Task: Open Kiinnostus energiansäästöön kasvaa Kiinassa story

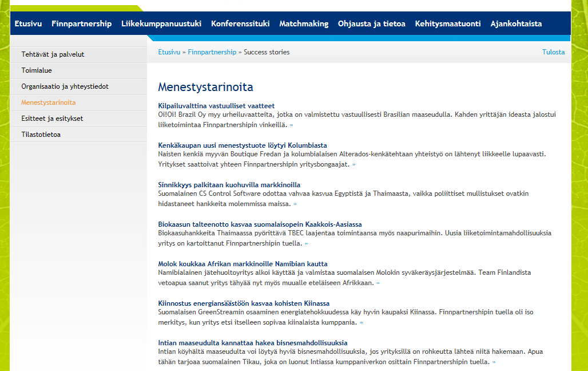Action: pyautogui.click(x=244, y=303)
